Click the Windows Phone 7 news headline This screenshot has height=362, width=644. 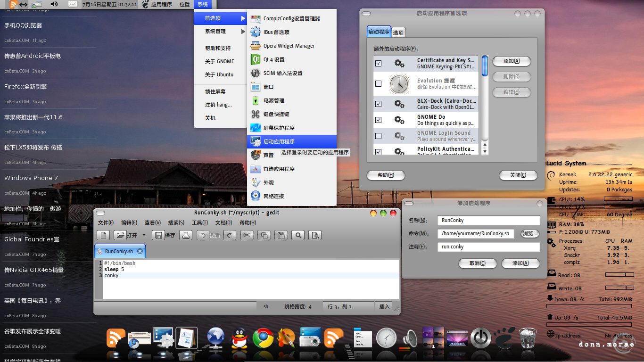point(31,178)
